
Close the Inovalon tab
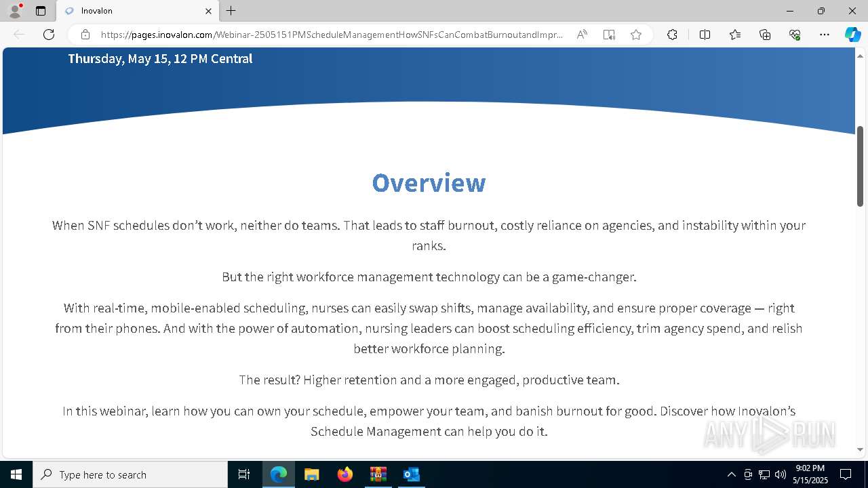click(x=208, y=11)
